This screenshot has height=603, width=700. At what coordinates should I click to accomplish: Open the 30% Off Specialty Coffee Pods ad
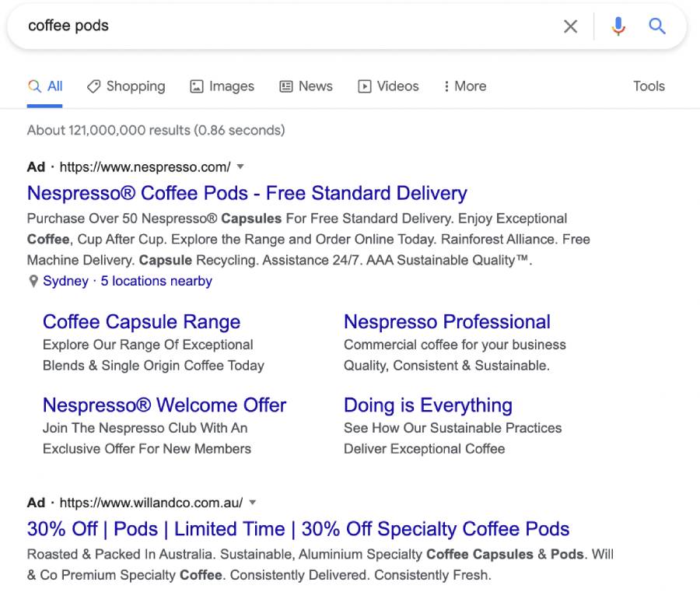[298, 529]
